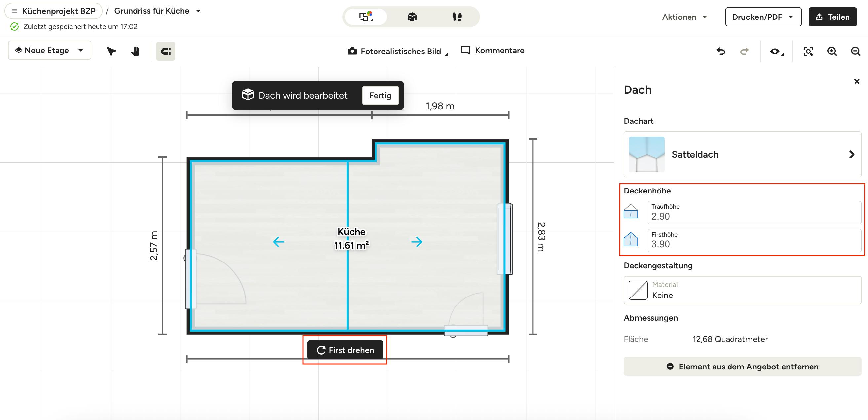This screenshot has height=420, width=868.
Task: Switch to walkthrough footprints view
Action: click(456, 17)
